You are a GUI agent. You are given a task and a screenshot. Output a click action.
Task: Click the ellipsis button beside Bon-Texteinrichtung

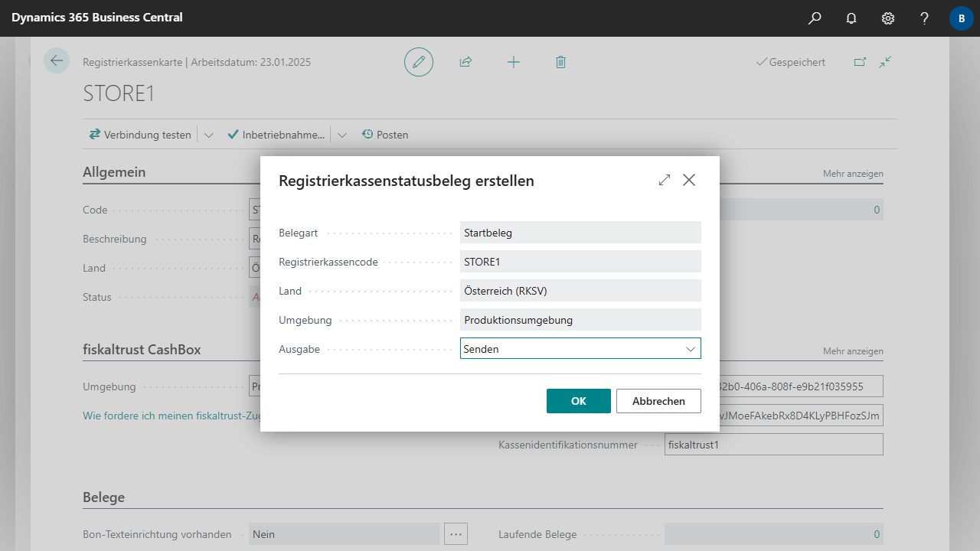pyautogui.click(x=456, y=534)
